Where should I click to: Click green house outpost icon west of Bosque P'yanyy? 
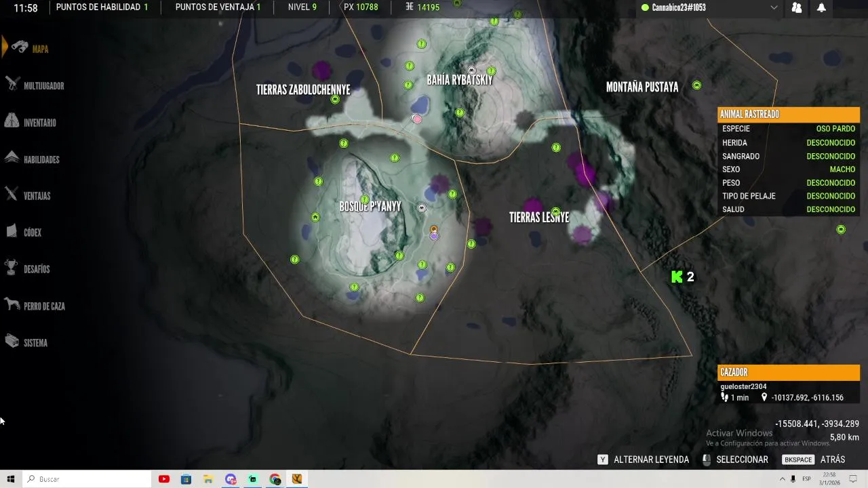[315, 218]
